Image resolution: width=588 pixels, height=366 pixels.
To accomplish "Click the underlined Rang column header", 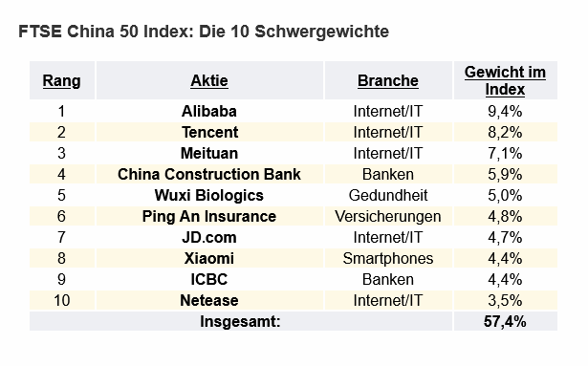I will point(61,81).
